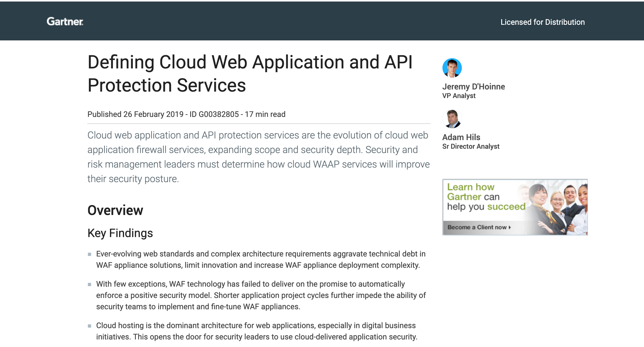
Task: Click the Sr Director Analyst title text
Action: tap(471, 146)
